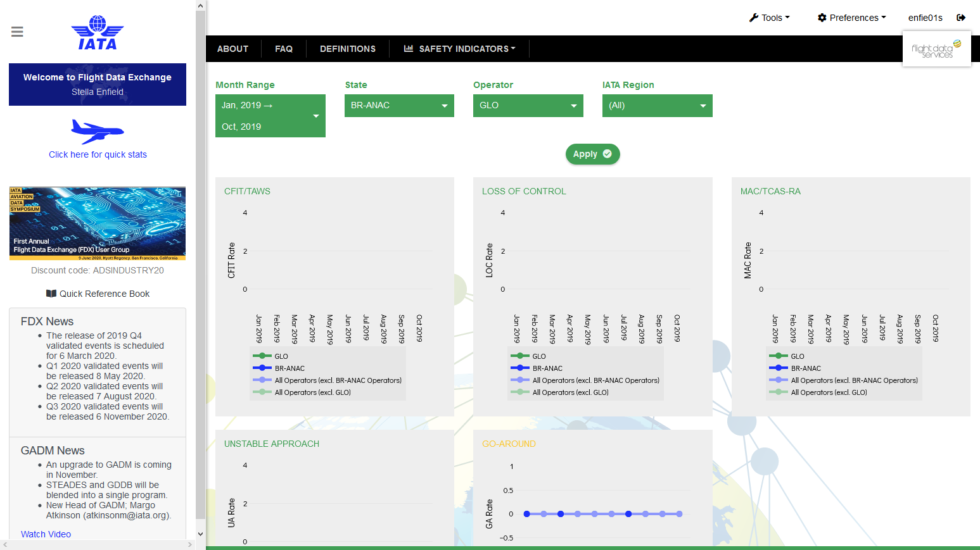Toggle BR-ANAC legend in CFIT/TAWS chart
Viewport: 980px width, 550px height.
(x=279, y=368)
